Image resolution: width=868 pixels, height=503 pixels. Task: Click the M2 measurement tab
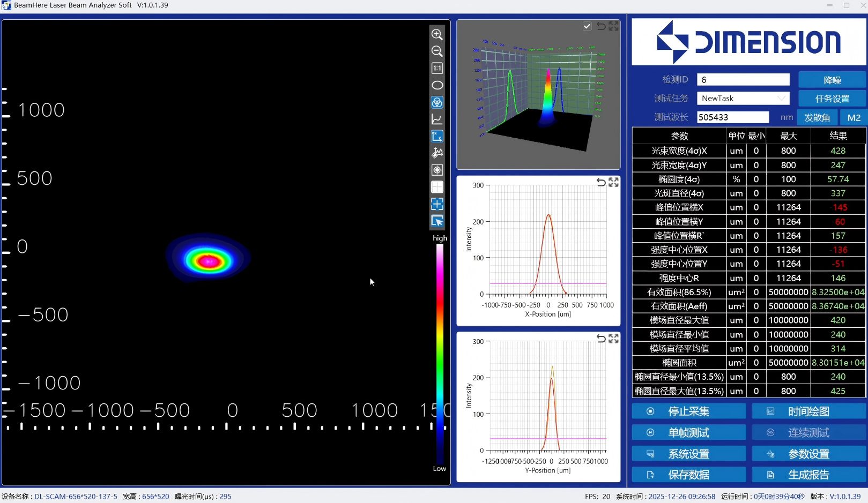pos(854,117)
